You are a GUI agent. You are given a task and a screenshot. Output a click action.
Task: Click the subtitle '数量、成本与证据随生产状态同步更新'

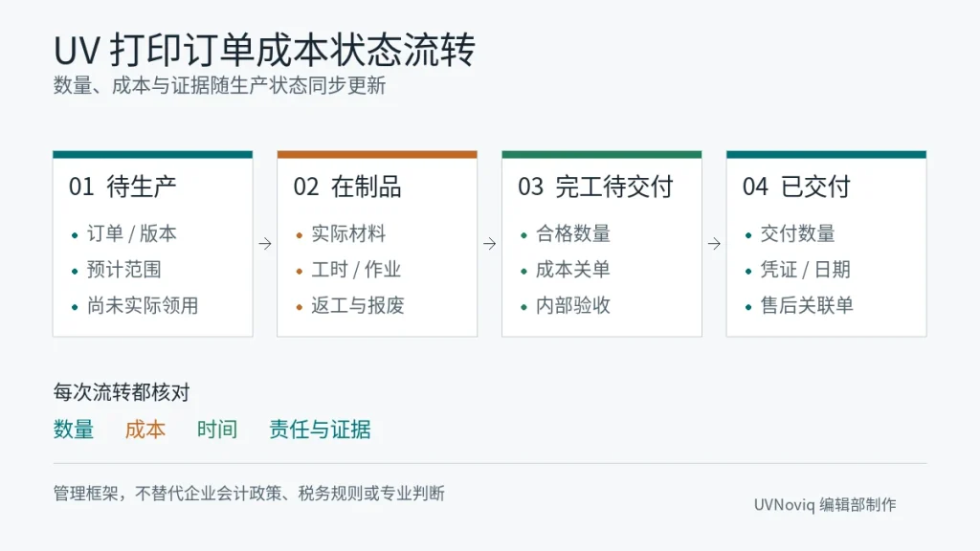[219, 85]
